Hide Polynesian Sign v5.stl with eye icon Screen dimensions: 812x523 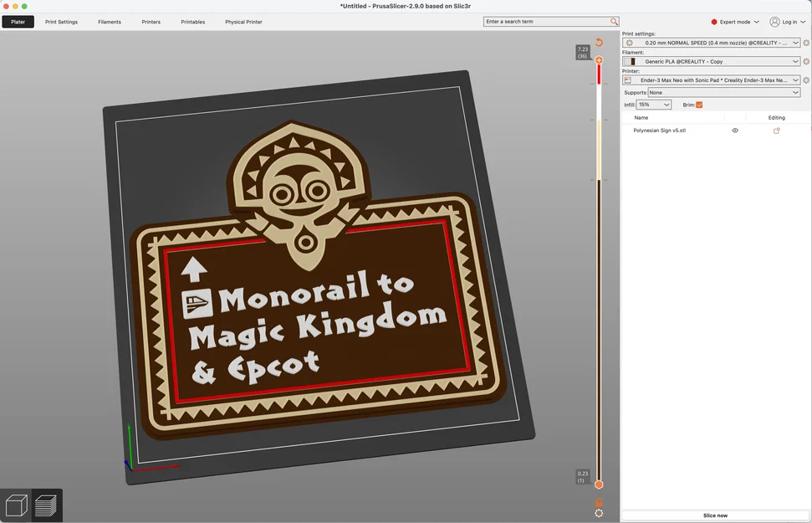(735, 131)
